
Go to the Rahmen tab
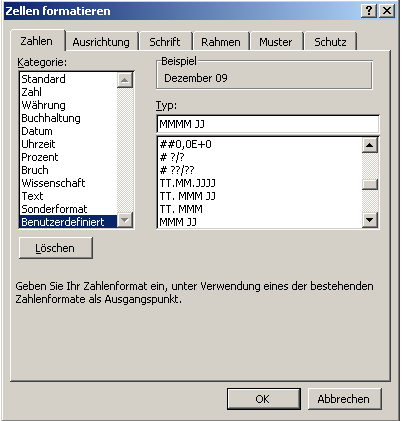(221, 42)
